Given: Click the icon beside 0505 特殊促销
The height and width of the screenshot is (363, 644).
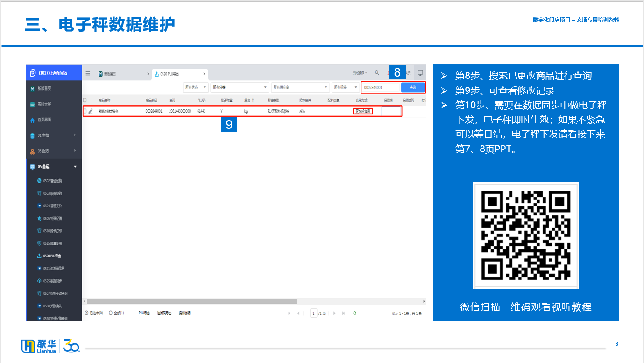Looking at the screenshot, I should [39, 218].
